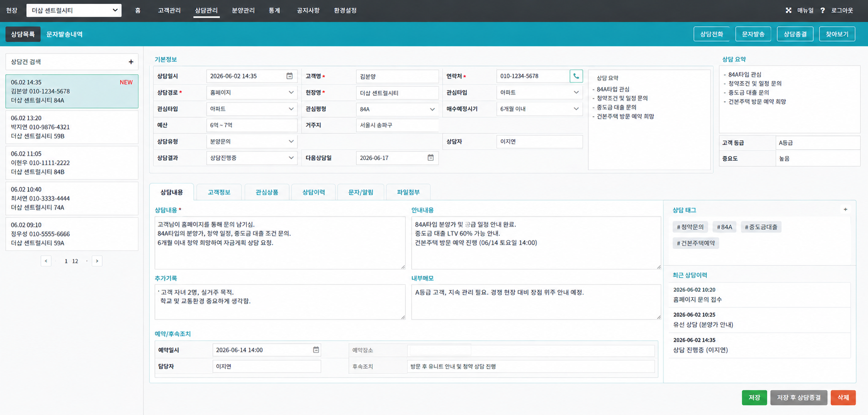Open the 환경설정 menu
The width and height of the screenshot is (868, 415).
345,10
